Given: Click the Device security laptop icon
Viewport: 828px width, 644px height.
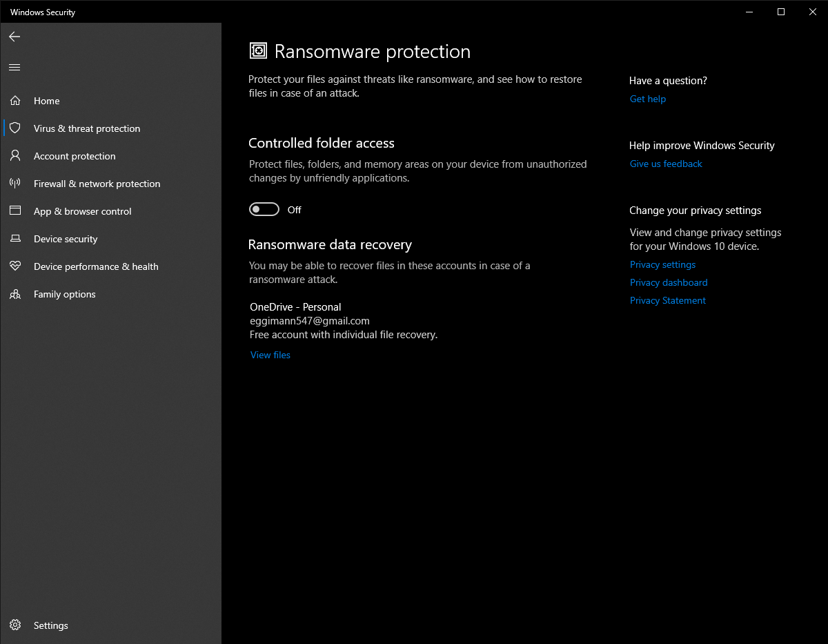Looking at the screenshot, I should click(15, 239).
